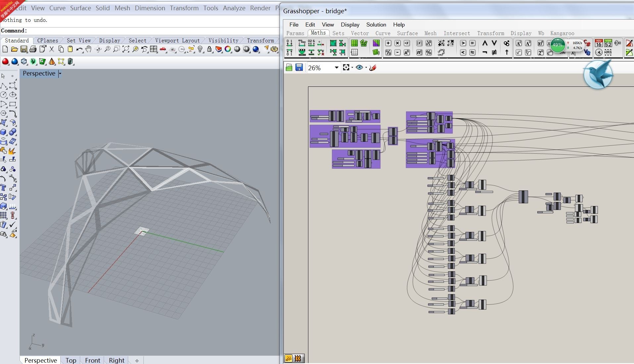Click the Grasshopper sketch brush icon
The width and height of the screenshot is (634, 364).
[x=373, y=68]
